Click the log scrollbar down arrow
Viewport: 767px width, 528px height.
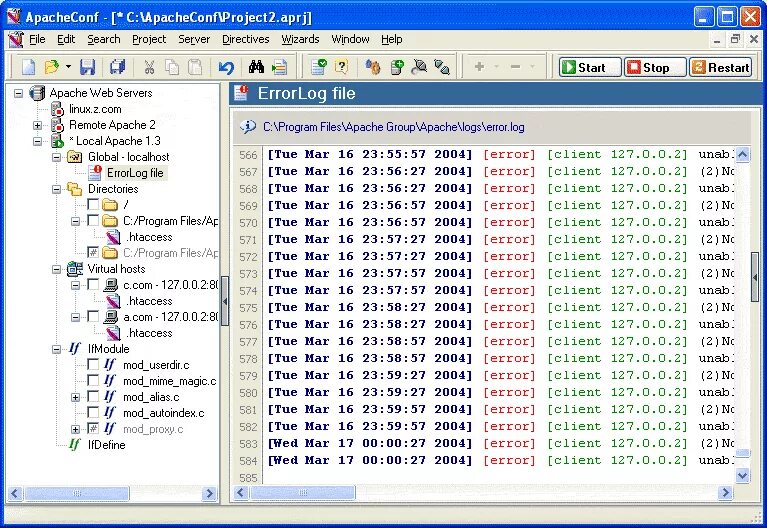coord(742,475)
